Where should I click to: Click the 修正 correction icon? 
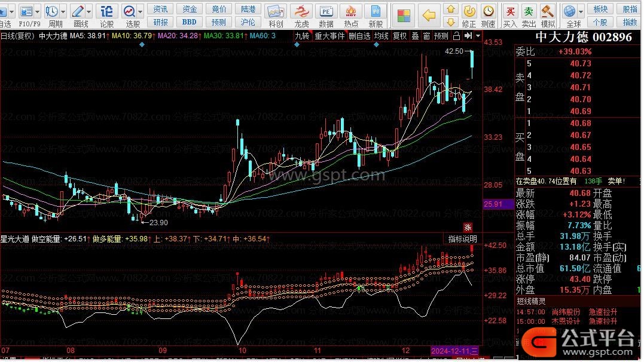[469, 11]
